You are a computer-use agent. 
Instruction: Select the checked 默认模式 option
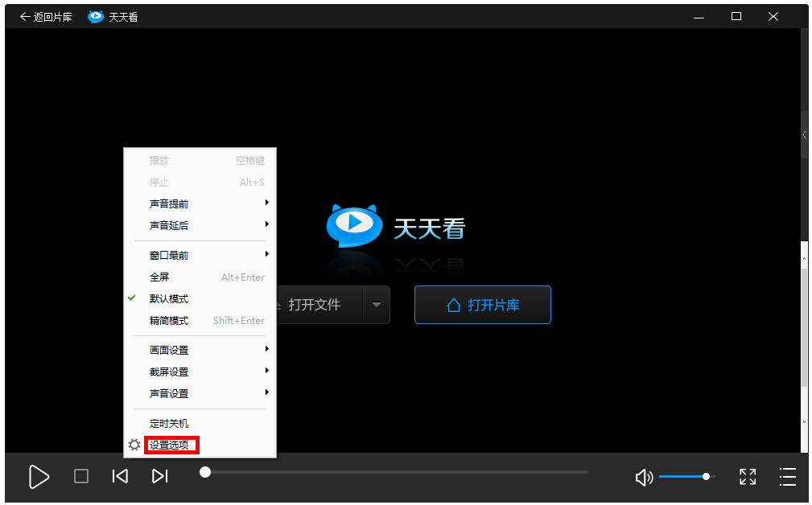coord(200,298)
